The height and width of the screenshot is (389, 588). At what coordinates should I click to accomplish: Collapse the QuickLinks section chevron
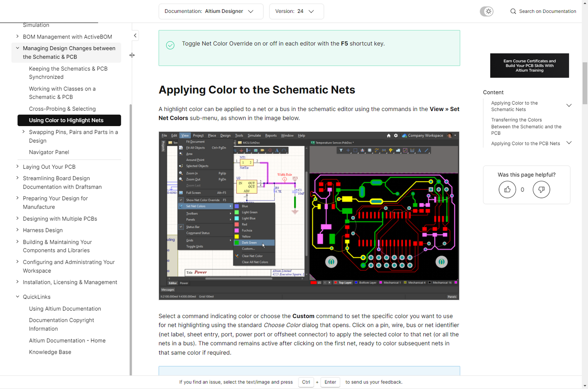17,296
